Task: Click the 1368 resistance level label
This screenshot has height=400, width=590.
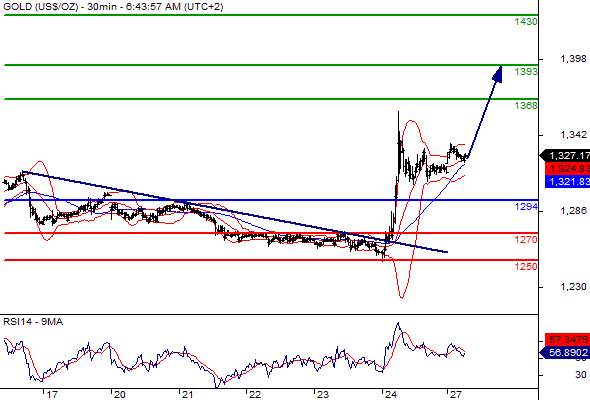Action: (526, 106)
